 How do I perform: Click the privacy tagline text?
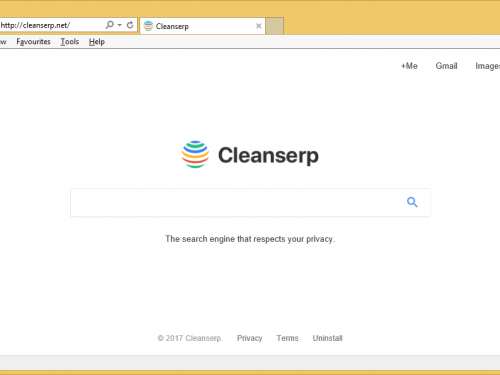(250, 239)
